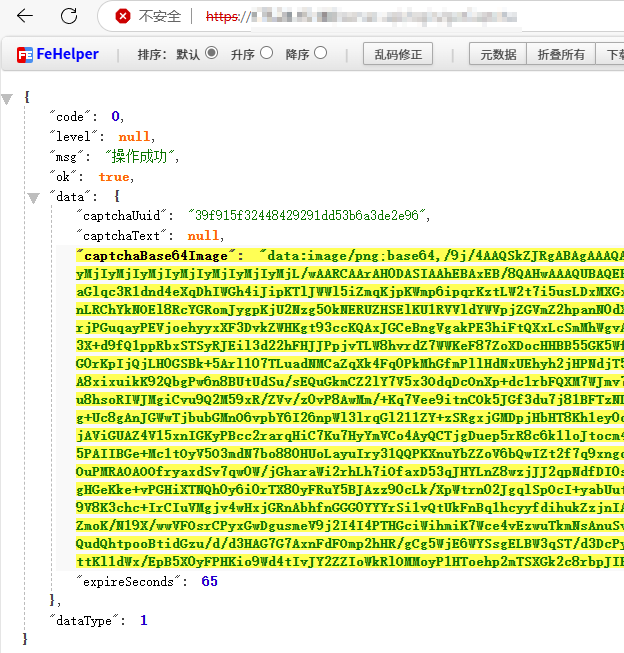Viewport: 624px width, 653px height.
Task: Select the 默认 sort radio button
Action: click(212, 53)
